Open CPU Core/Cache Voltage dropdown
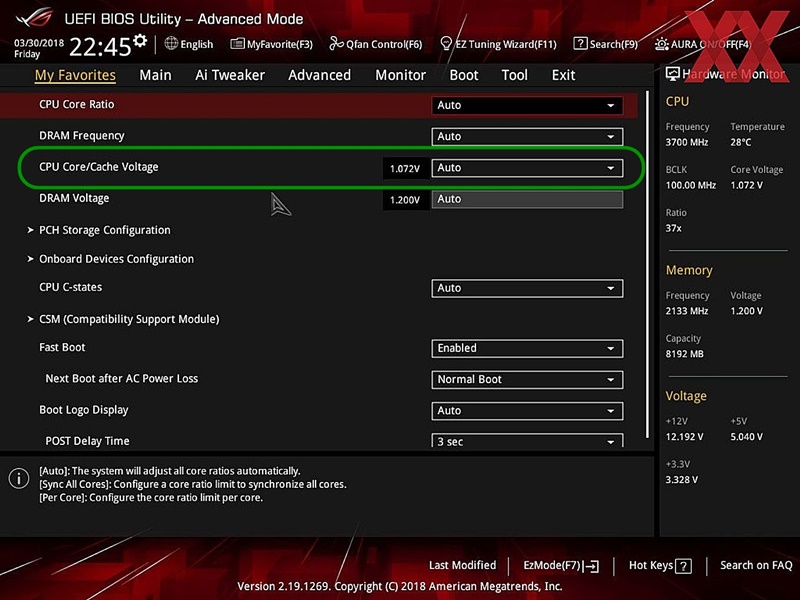This screenshot has width=800, height=600. [527, 168]
